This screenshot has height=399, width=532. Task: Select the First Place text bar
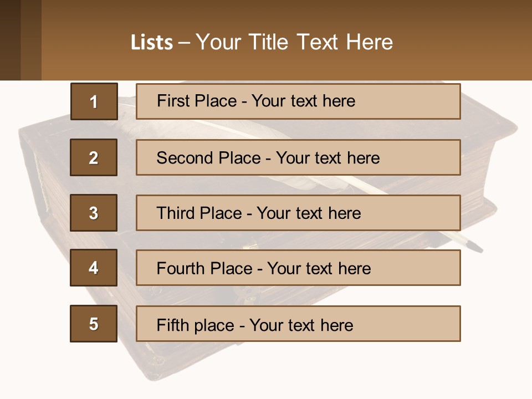[298, 101]
